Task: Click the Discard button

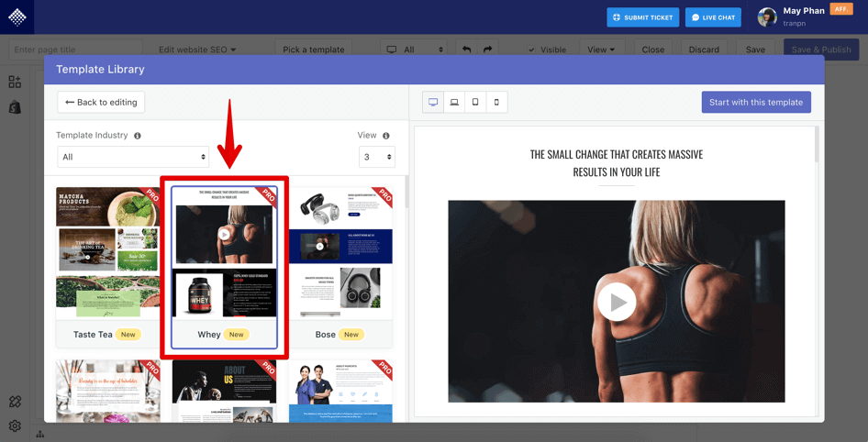Action: point(704,50)
